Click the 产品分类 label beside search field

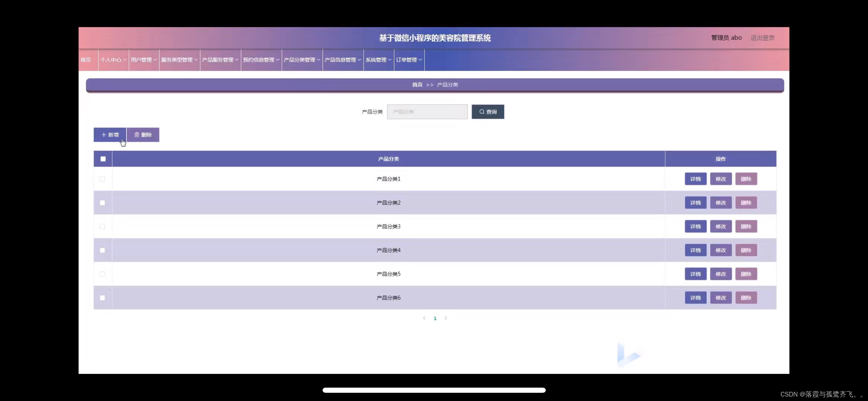click(x=372, y=112)
